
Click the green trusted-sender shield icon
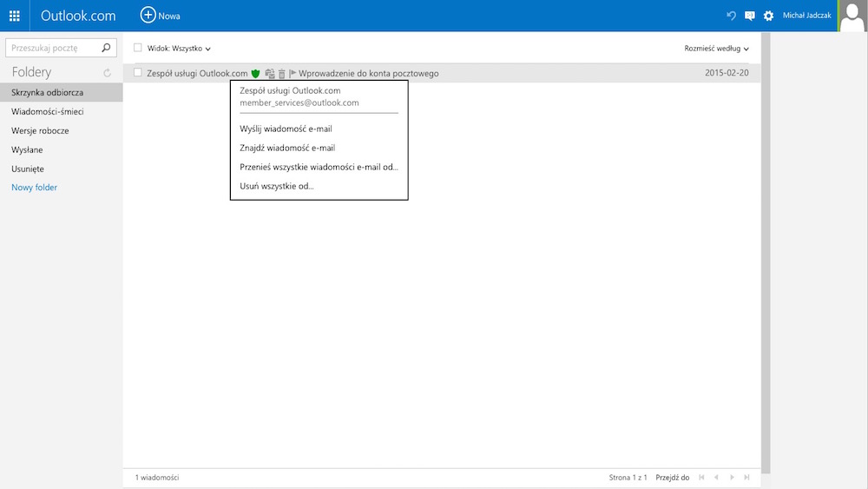click(255, 73)
